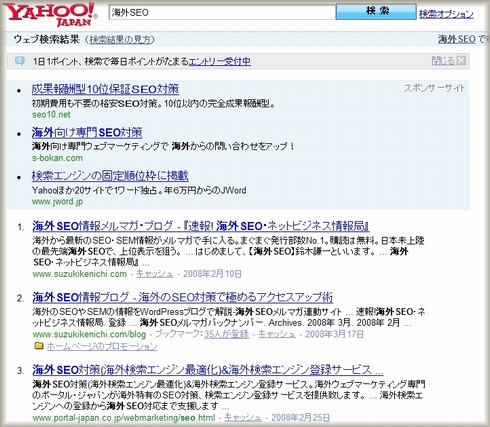Click the www.jword.jp URL text
Viewport: 490px width, 427px height.
[x=57, y=201]
